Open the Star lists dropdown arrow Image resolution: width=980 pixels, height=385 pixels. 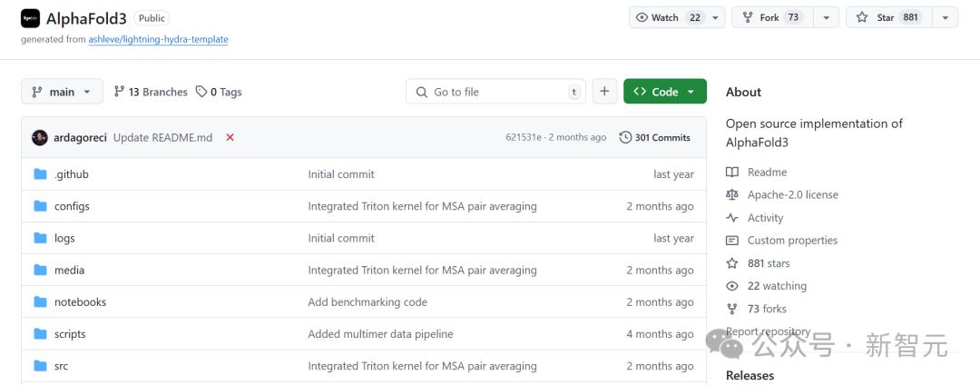(x=945, y=17)
